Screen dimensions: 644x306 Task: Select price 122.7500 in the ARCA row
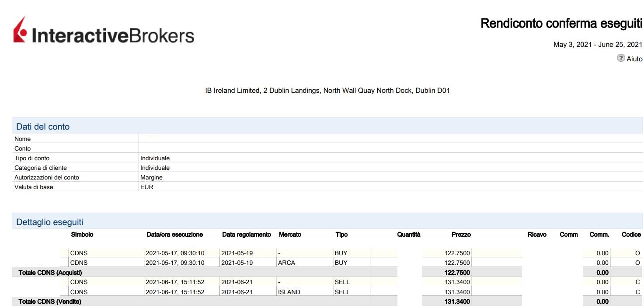click(x=457, y=263)
